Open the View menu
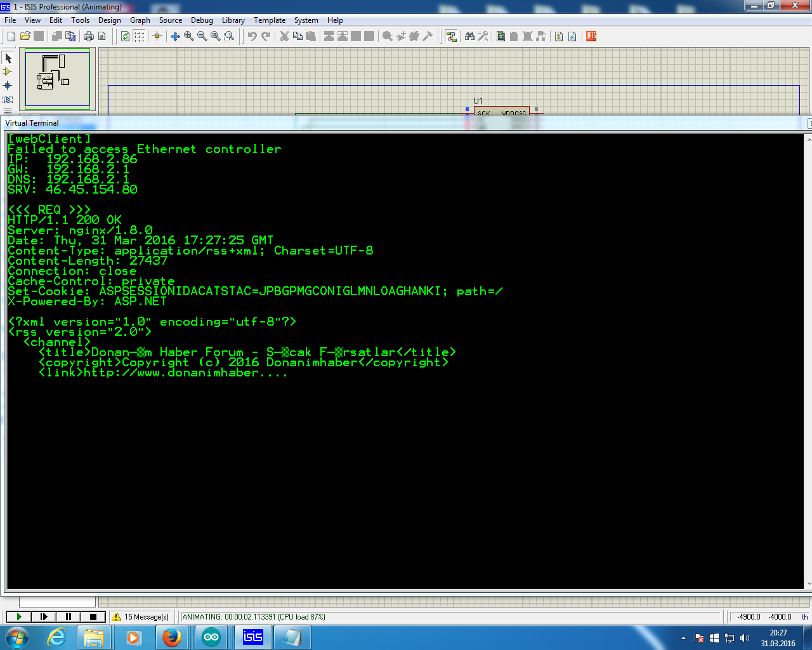 tap(32, 20)
